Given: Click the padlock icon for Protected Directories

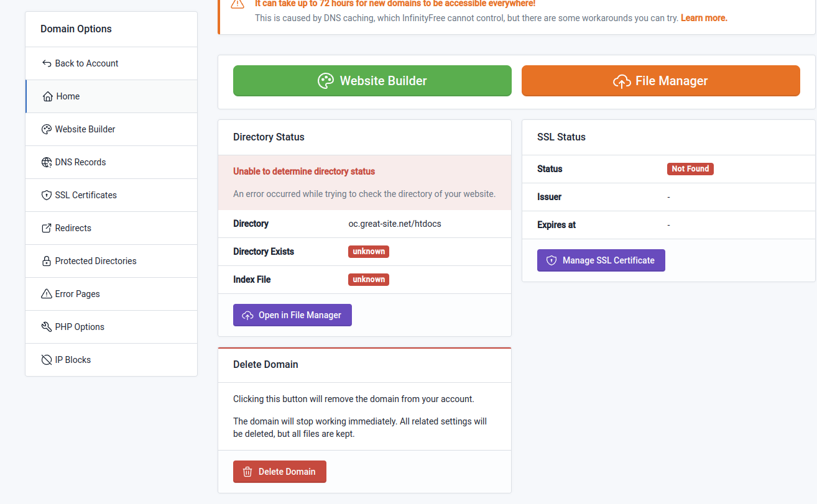Looking at the screenshot, I should pos(47,261).
